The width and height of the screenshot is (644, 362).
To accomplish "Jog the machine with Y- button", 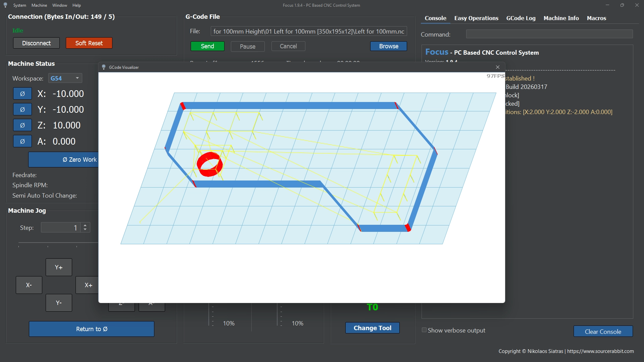I will click(x=59, y=303).
